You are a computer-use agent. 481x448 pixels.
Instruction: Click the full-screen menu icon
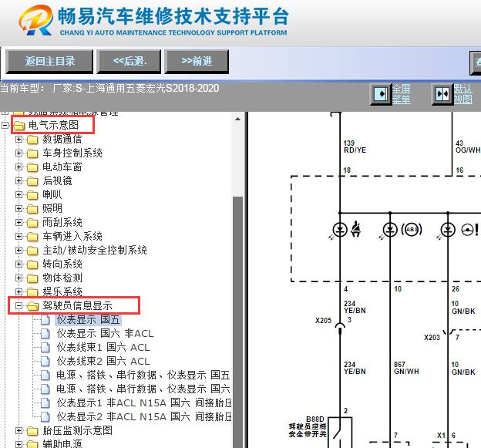pyautogui.click(x=381, y=93)
